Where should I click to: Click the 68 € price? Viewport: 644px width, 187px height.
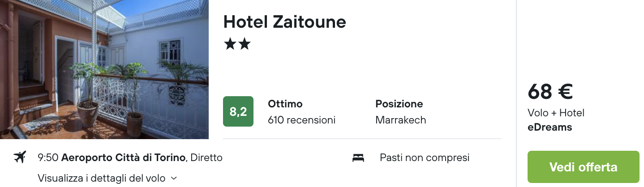tap(550, 92)
